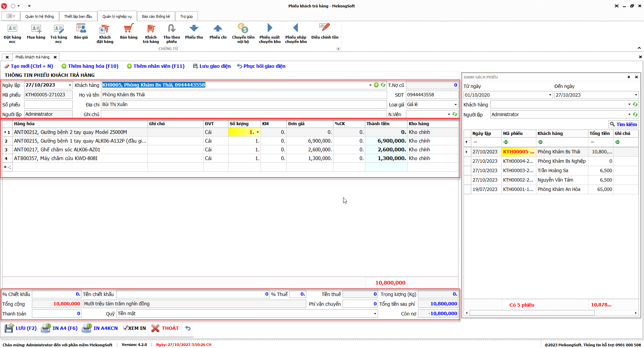The width and height of the screenshot is (644, 348).
Task: Open the Thiết lập ban đầu tab
Action: pos(78,16)
